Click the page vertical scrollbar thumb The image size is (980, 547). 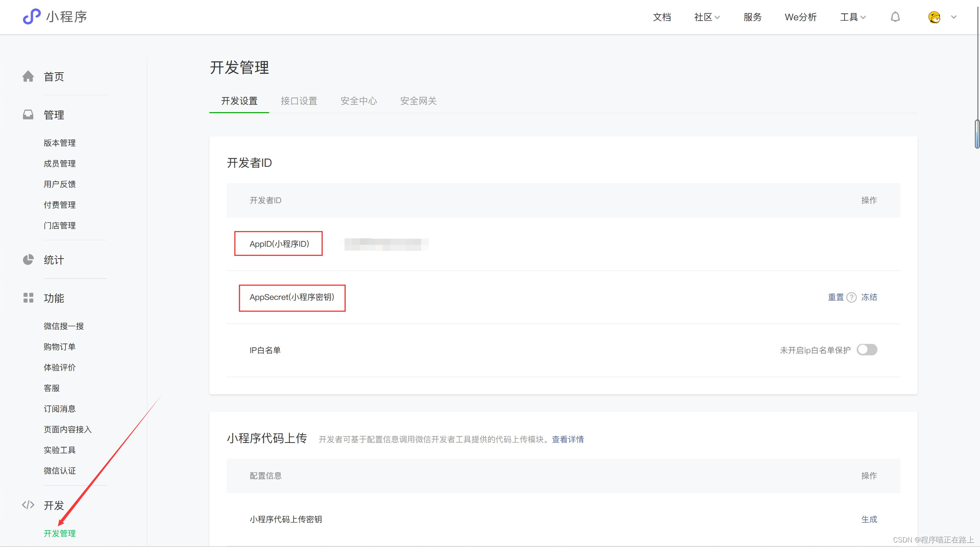977,134
